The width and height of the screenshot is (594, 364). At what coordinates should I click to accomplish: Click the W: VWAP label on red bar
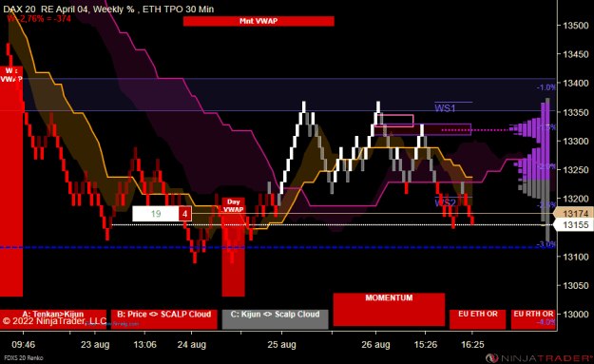[x=11, y=75]
